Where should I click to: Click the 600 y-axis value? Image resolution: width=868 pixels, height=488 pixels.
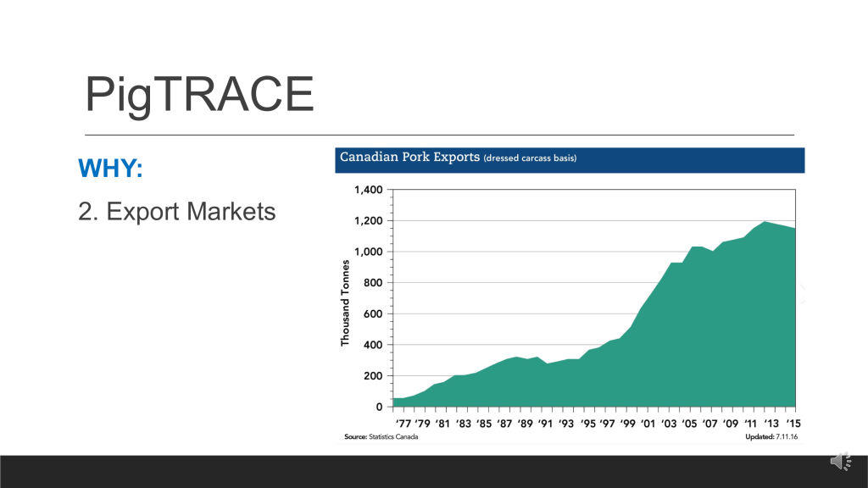(x=371, y=313)
